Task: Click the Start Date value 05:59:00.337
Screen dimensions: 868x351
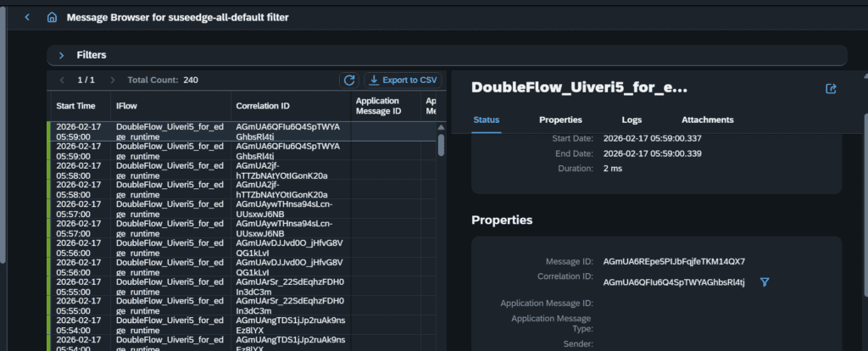Action: coord(652,138)
